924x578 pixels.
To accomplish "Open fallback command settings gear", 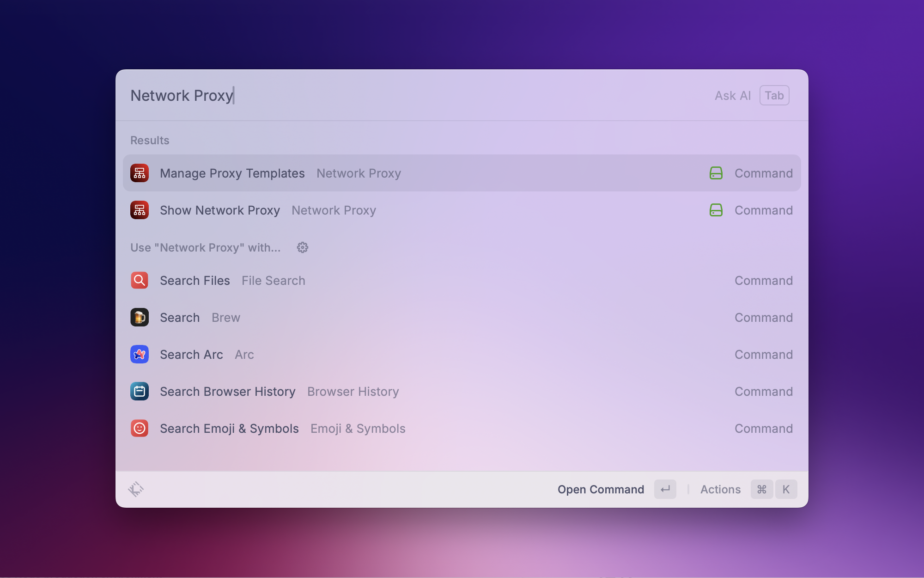I will pyautogui.click(x=303, y=248).
